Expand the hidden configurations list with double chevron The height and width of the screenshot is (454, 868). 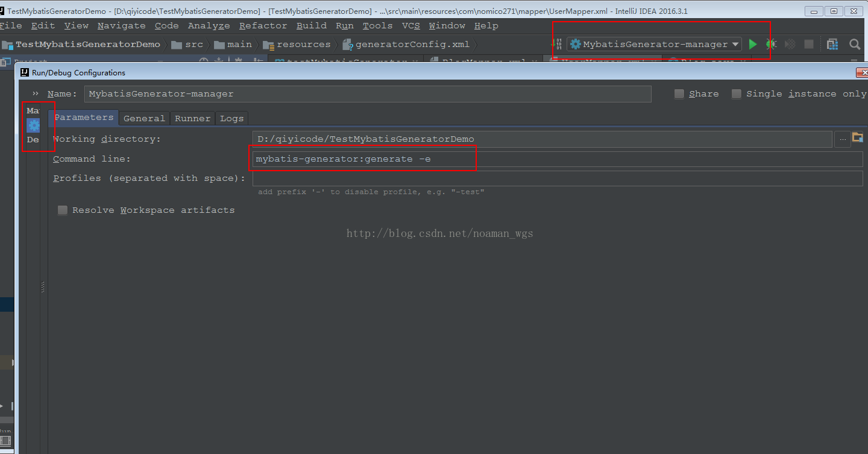click(x=36, y=93)
